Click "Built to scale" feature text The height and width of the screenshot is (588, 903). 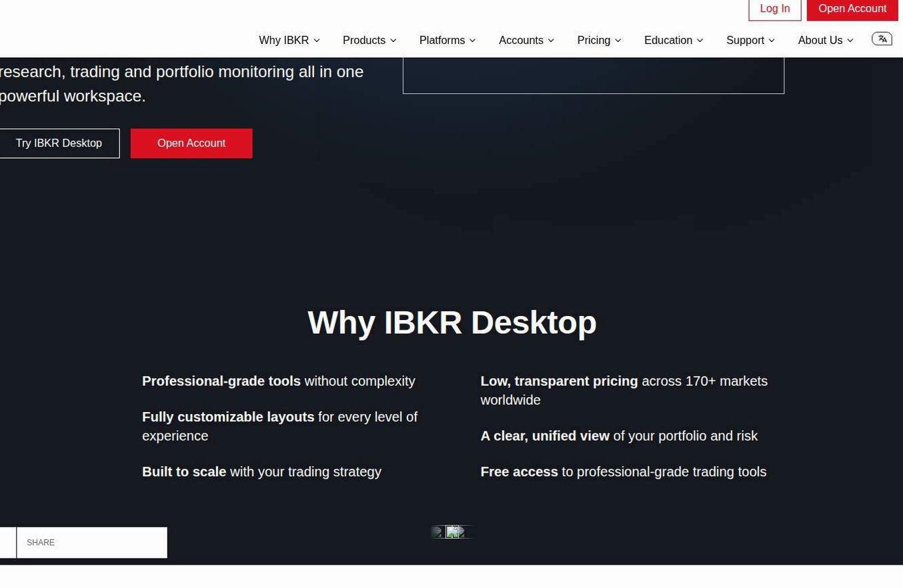262,472
